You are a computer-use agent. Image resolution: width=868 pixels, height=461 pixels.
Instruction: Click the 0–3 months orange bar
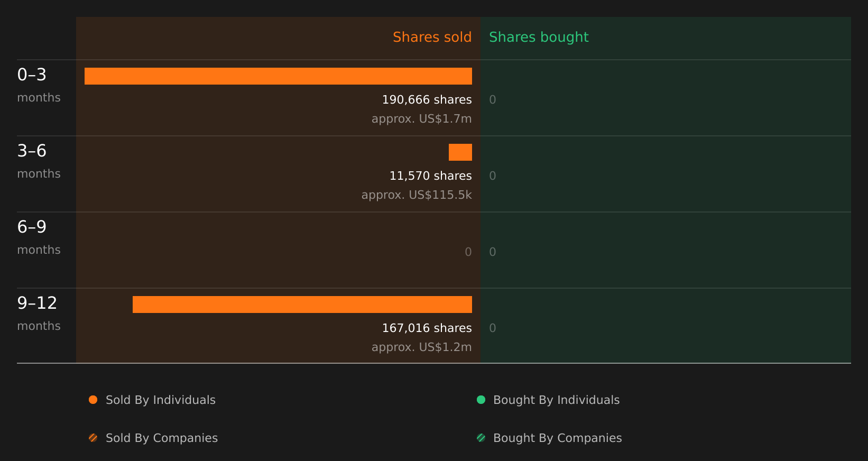pos(278,76)
